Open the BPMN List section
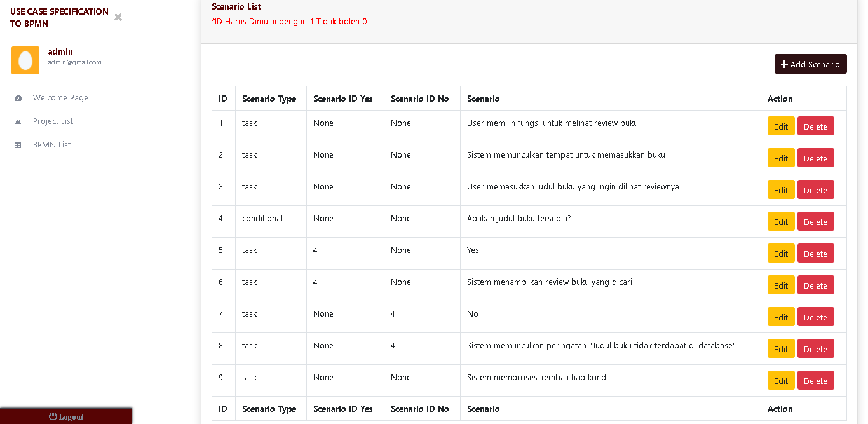 click(50, 144)
